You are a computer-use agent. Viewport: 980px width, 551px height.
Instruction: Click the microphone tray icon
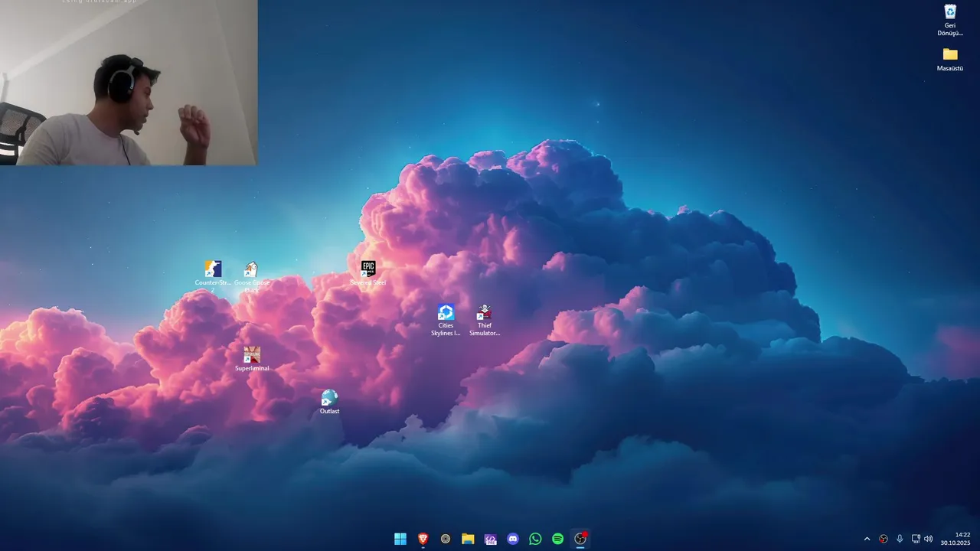pyautogui.click(x=900, y=539)
